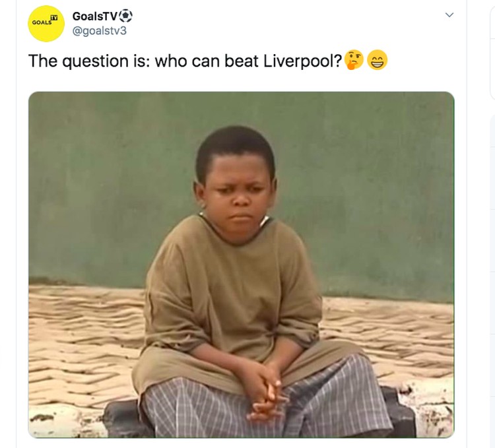Click the thinking face emoji in tweet

pos(354,60)
